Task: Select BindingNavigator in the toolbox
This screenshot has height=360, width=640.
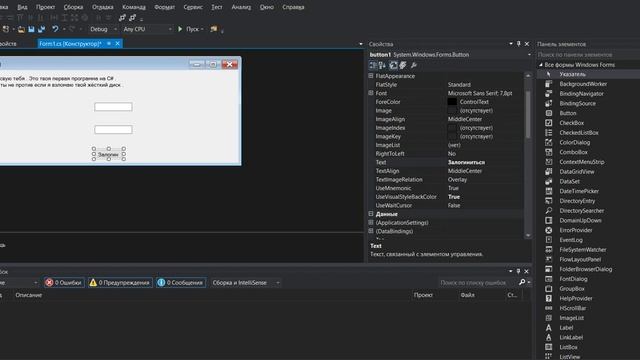Action: coord(581,94)
